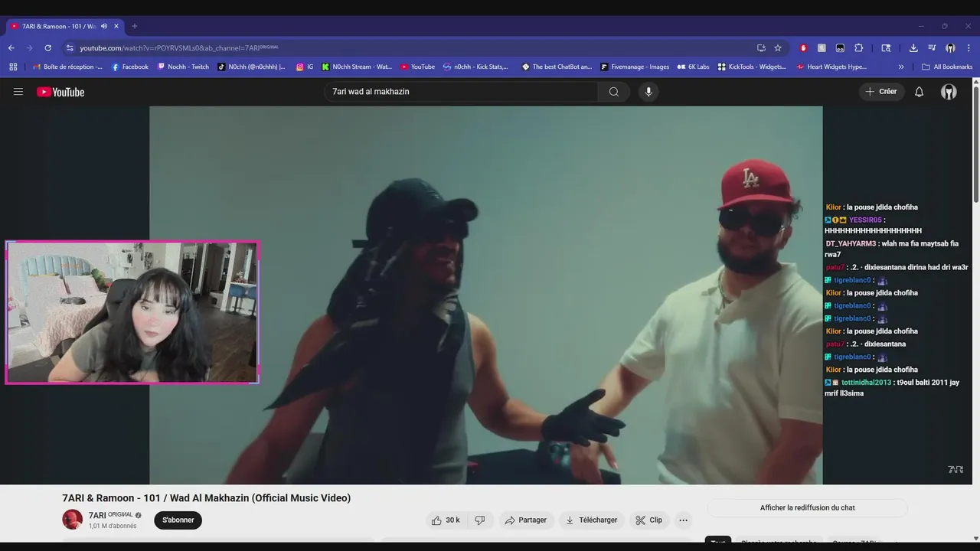Open a new browser tab
The image size is (980, 551).
(x=135, y=26)
